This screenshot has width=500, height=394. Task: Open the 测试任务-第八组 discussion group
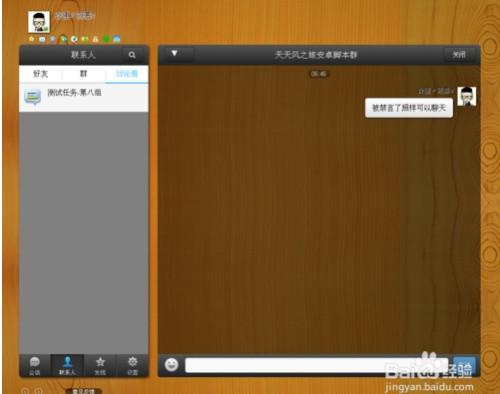click(x=84, y=97)
